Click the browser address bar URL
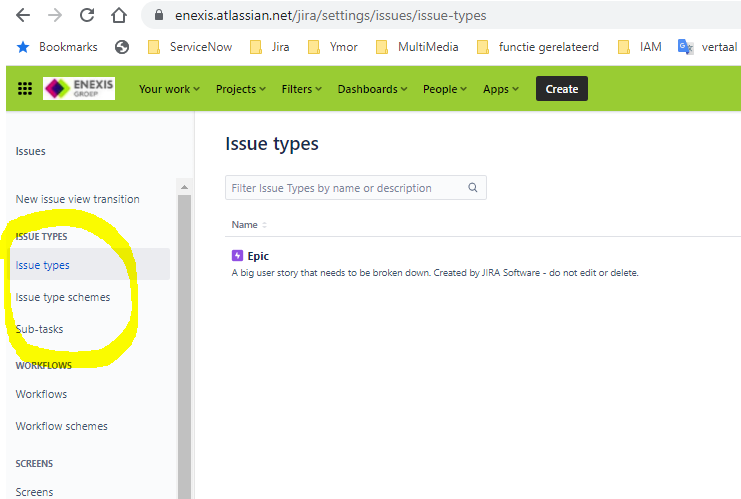This screenshot has height=499, width=741. 330,15
